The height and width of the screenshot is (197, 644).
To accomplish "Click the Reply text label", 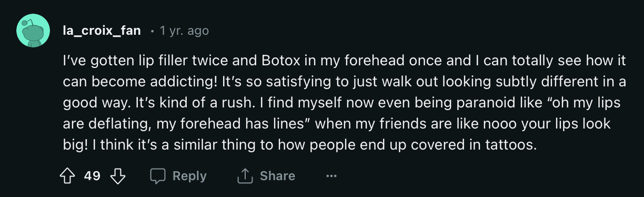I will [189, 176].
